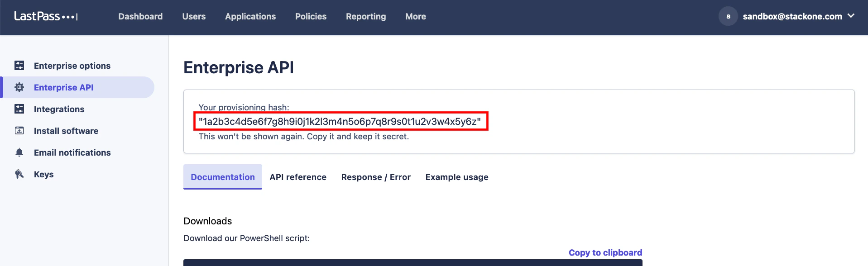Click the Keys sidebar icon

tap(19, 174)
